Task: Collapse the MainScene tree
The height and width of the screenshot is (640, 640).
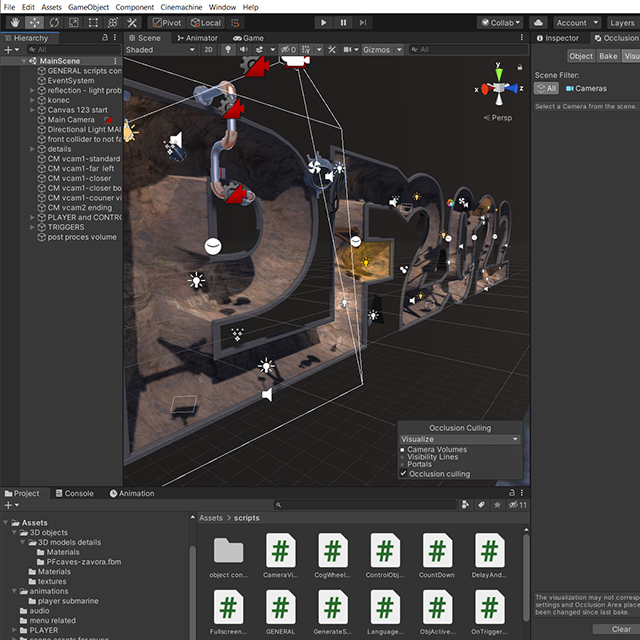Action: pos(24,61)
